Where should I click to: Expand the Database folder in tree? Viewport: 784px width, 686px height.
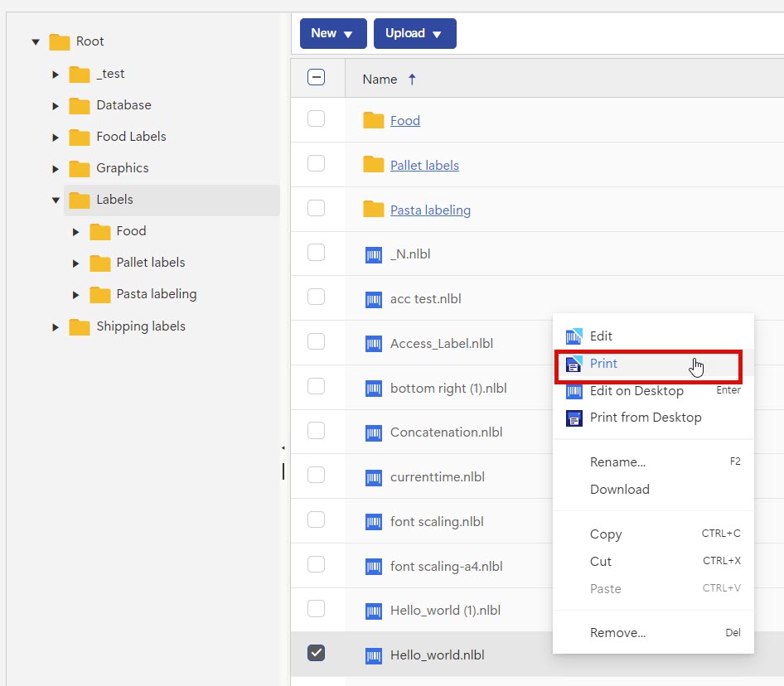click(56, 106)
